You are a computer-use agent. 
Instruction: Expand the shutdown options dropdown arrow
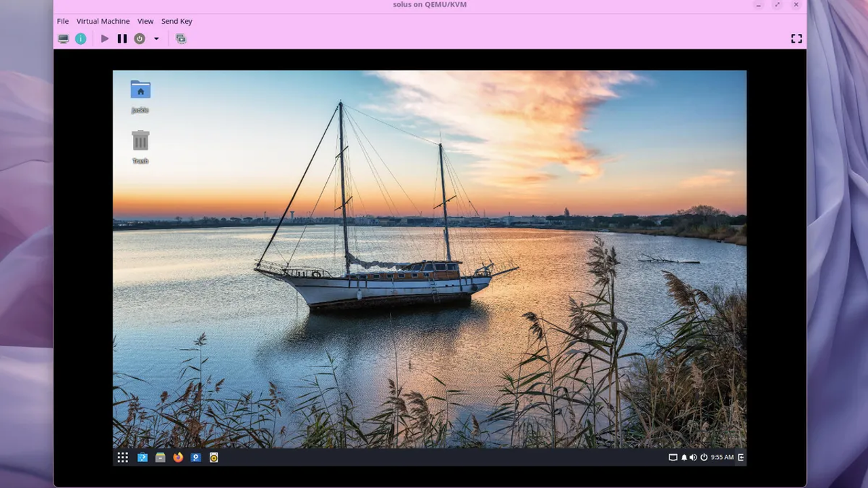(x=156, y=39)
